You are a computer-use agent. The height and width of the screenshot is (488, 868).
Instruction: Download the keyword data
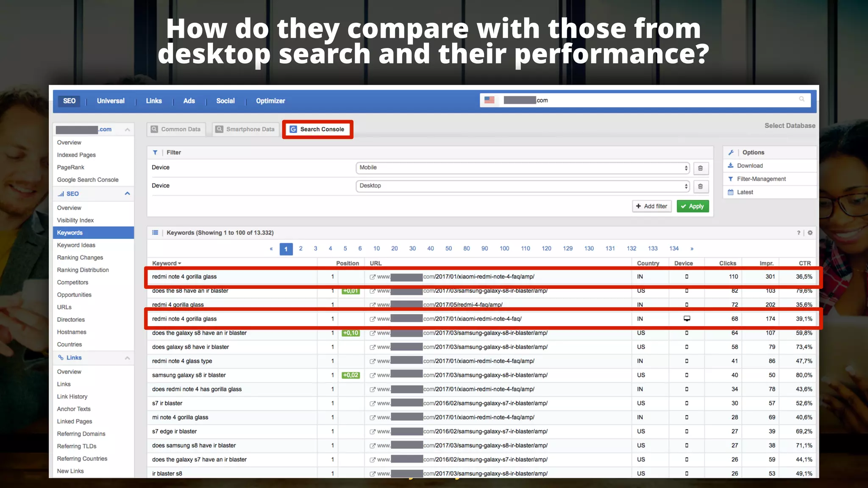click(x=749, y=166)
